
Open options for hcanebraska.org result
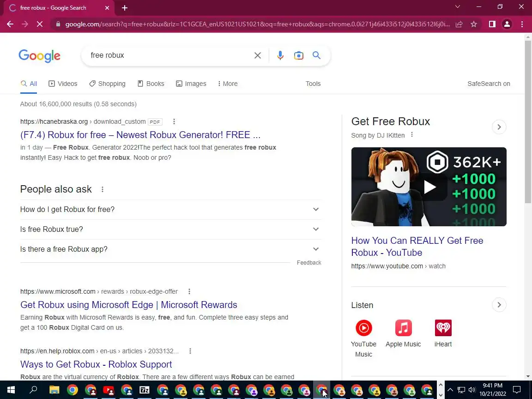[174, 121]
